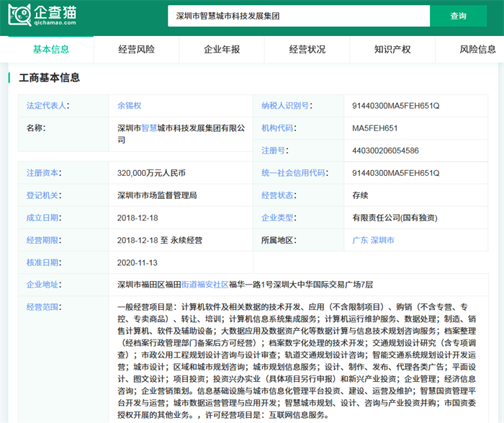Image resolution: width=504 pixels, height=423 pixels.
Task: Switch to the 经营风险 tab
Action: pyautogui.click(x=136, y=50)
